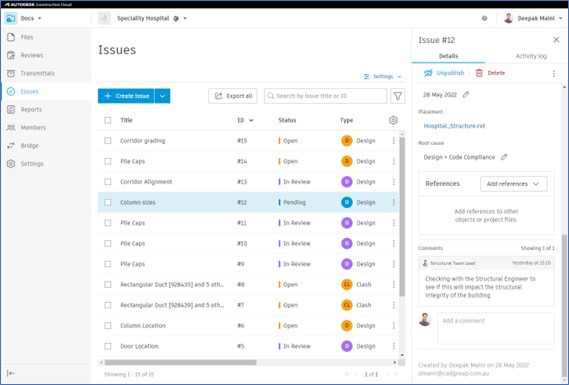Click the help question mark icon
The width and height of the screenshot is (569, 385).
(x=484, y=18)
